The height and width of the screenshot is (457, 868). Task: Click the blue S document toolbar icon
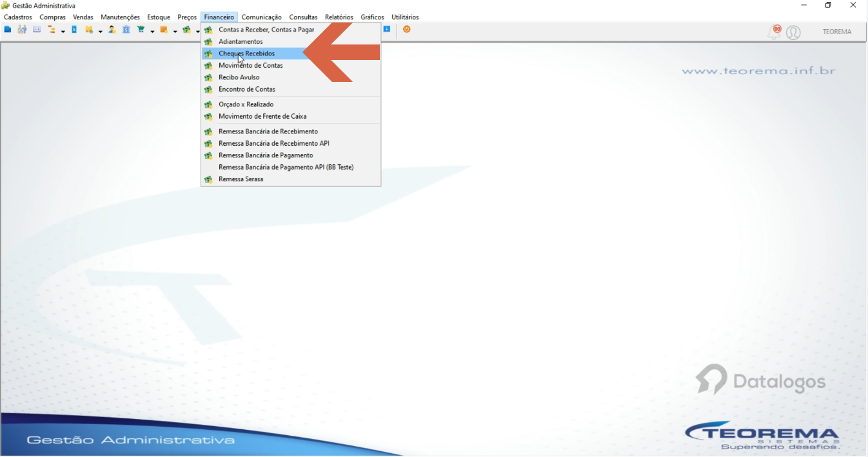point(74,30)
